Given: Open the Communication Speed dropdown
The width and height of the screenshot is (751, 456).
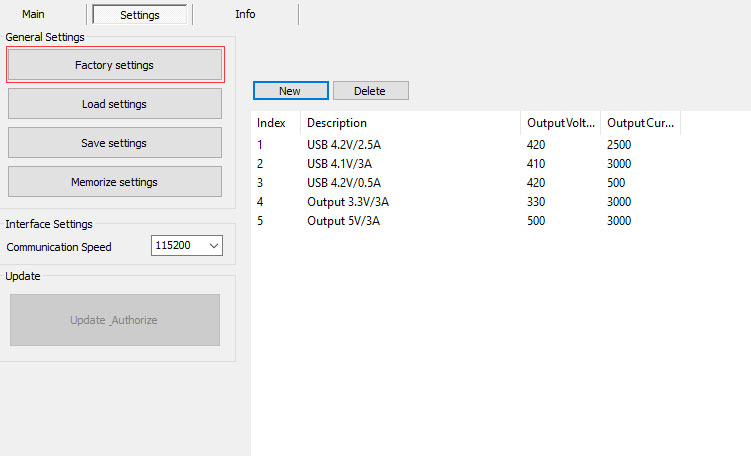Looking at the screenshot, I should click(187, 246).
